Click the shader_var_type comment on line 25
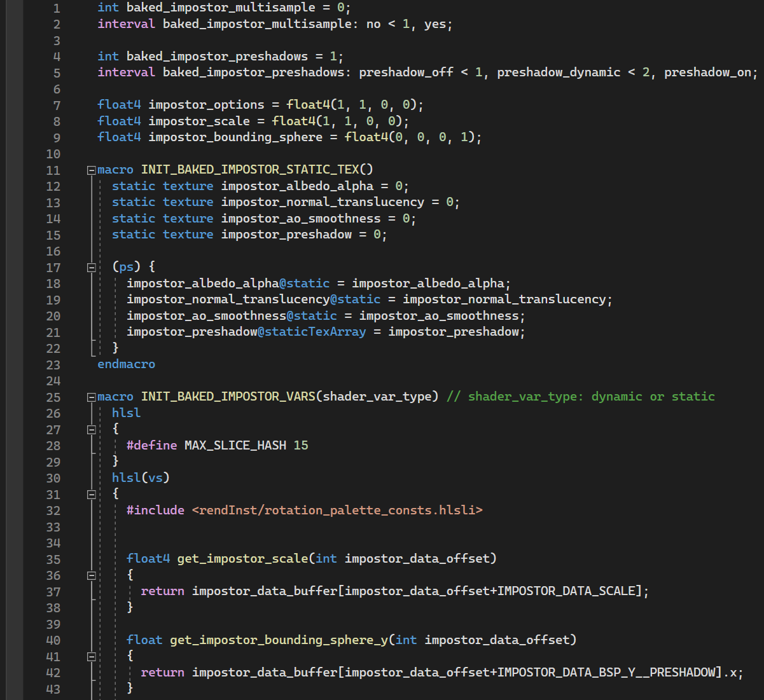Image resolution: width=764 pixels, height=700 pixels. tap(580, 396)
